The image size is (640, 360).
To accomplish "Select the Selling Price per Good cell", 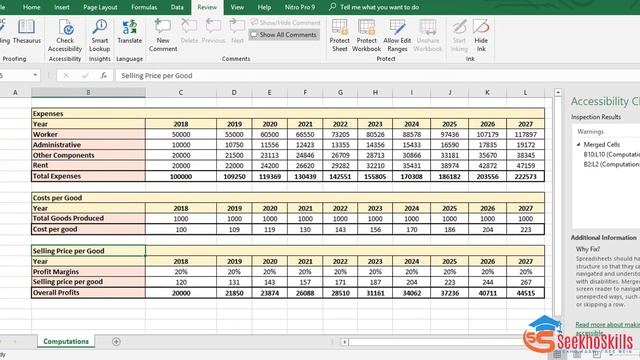I will click(88, 251).
